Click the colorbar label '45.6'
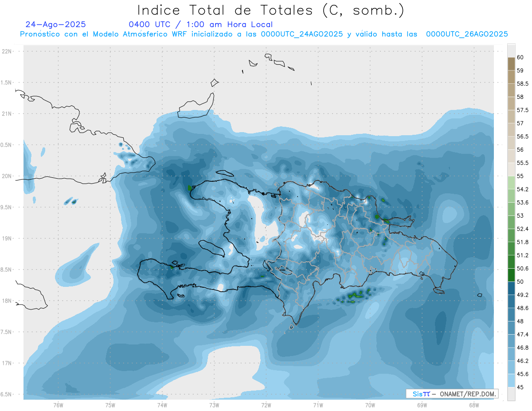 (523, 374)
